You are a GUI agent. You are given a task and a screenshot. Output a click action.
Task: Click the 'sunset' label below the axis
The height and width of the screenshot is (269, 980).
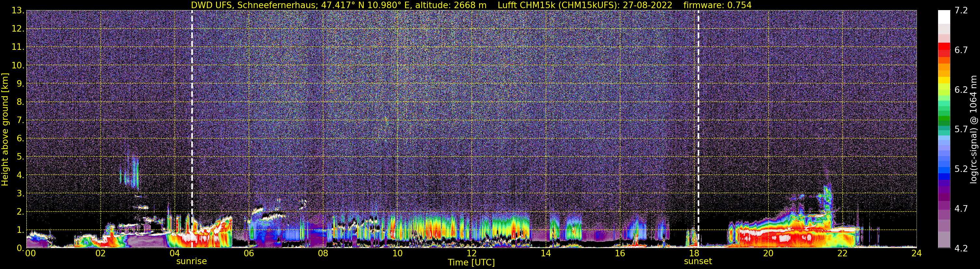[698, 262]
